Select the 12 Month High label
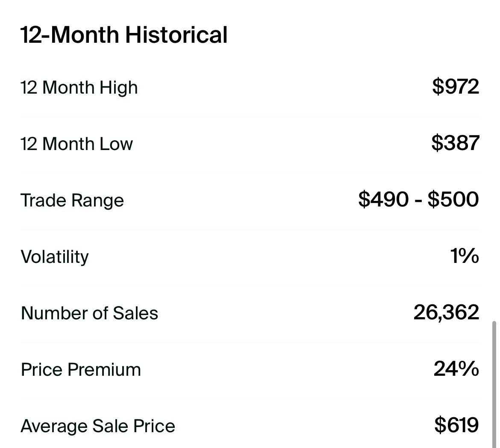The height and width of the screenshot is (448, 500). (79, 88)
